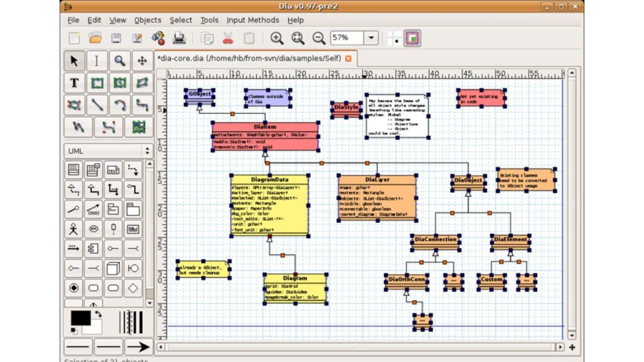Open the UML sheet selector dropdown
This screenshot has height=362, width=644.
coord(108,151)
